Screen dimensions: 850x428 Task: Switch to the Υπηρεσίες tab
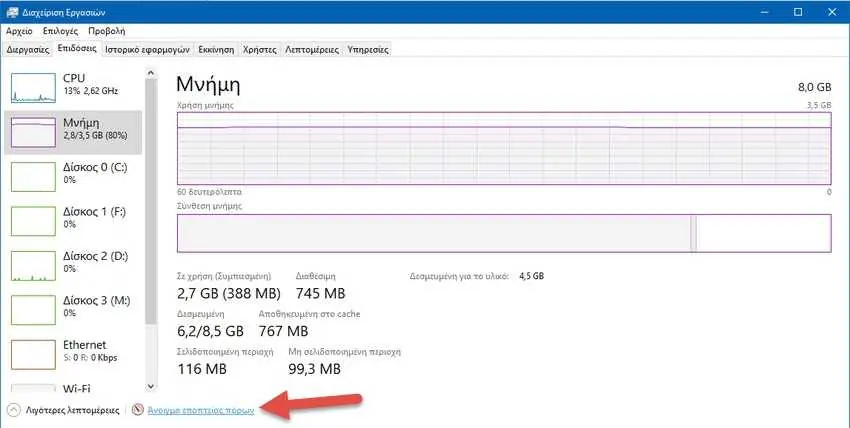tap(368, 49)
